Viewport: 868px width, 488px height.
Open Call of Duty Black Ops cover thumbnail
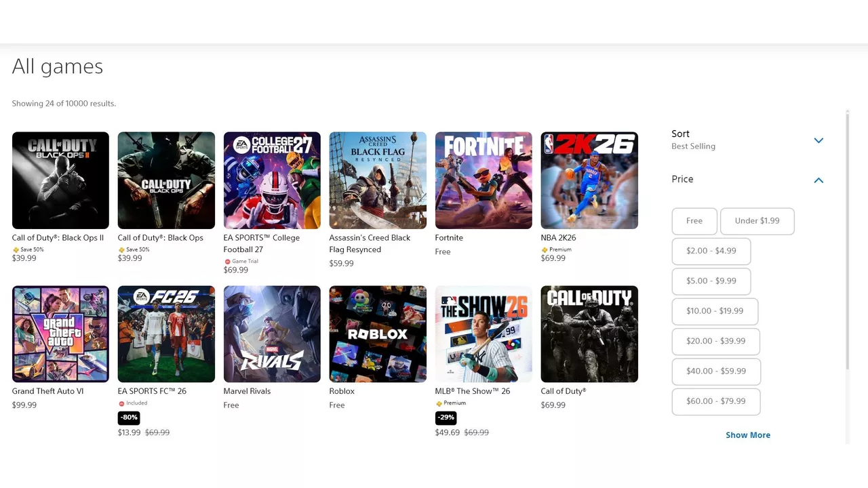coord(166,180)
